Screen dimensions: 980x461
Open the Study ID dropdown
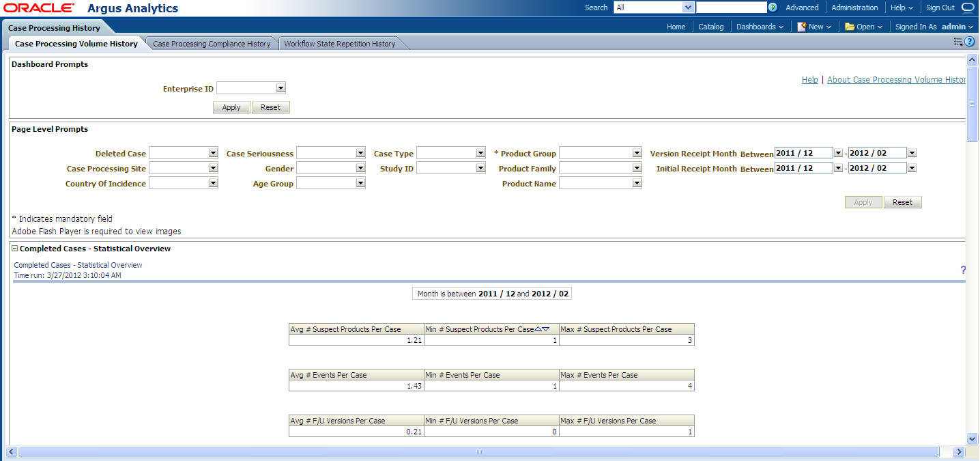tap(480, 168)
